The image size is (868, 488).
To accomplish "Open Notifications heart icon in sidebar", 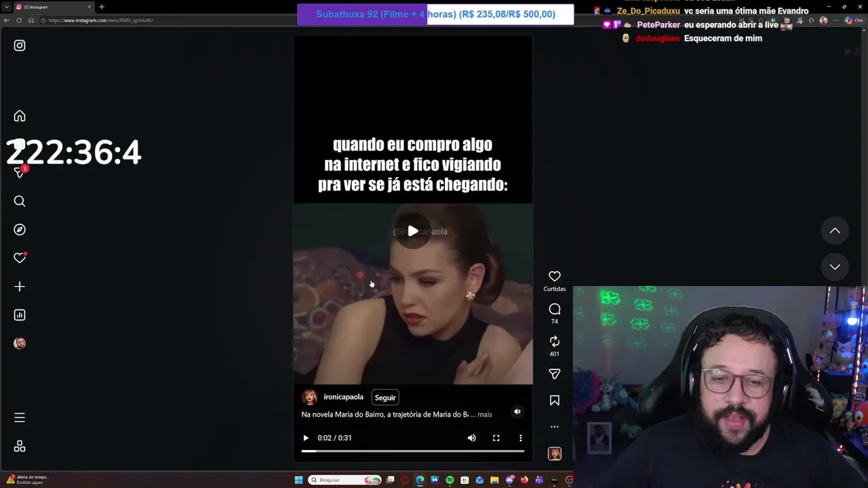I will pyautogui.click(x=20, y=258).
